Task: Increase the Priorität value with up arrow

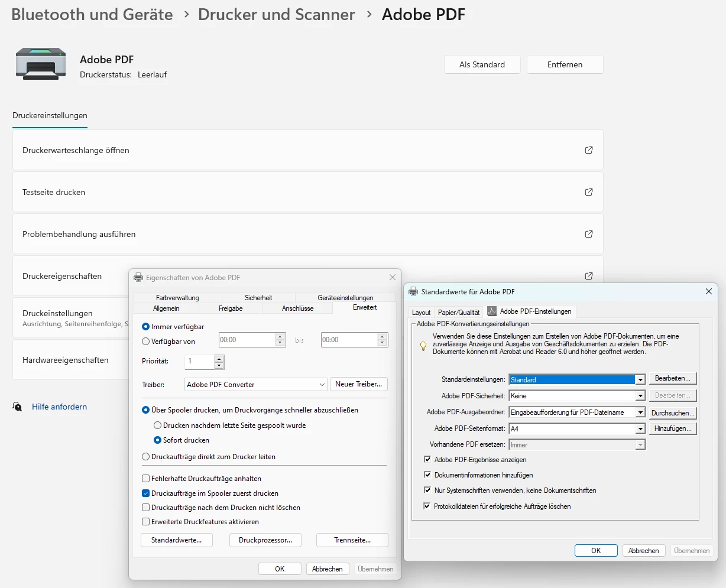Action: click(219, 358)
